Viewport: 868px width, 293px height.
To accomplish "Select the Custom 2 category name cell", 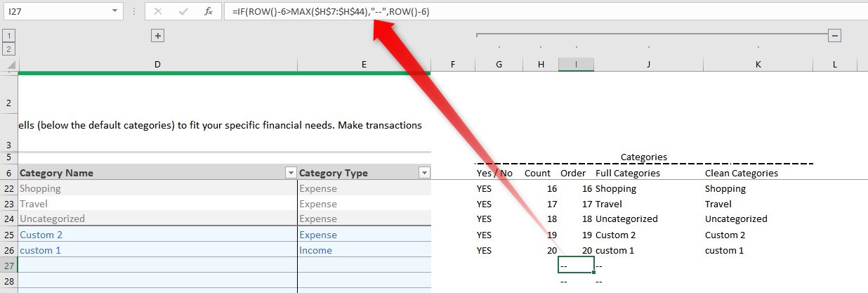I will click(157, 235).
